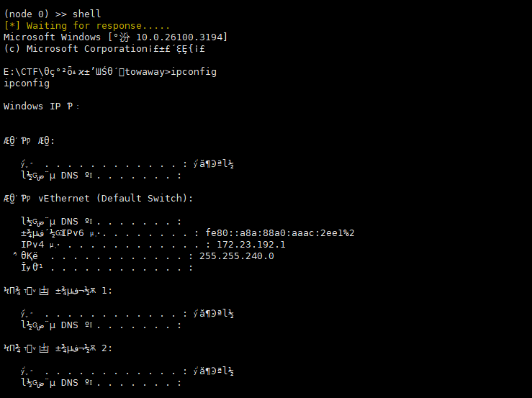Image resolution: width=532 pixels, height=398 pixels.
Task: Click the Microsoft Corporation copyright line
Action: (104, 48)
